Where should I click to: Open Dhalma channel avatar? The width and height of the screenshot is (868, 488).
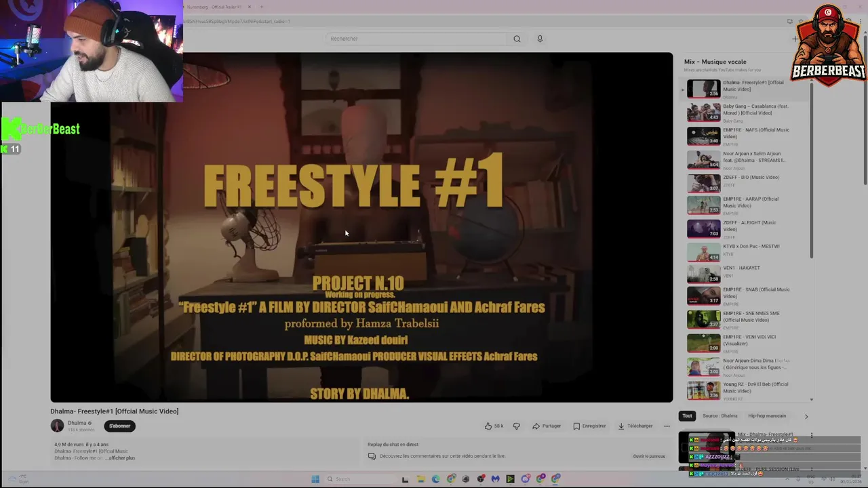(57, 426)
